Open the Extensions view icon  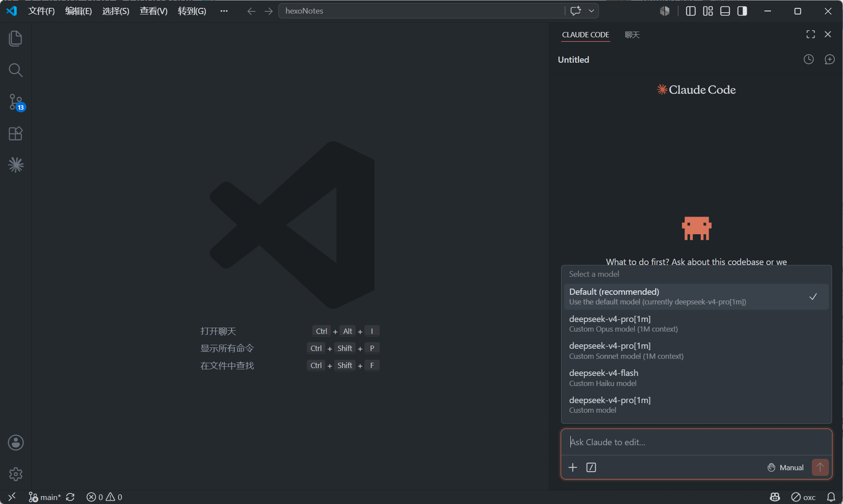pos(15,133)
